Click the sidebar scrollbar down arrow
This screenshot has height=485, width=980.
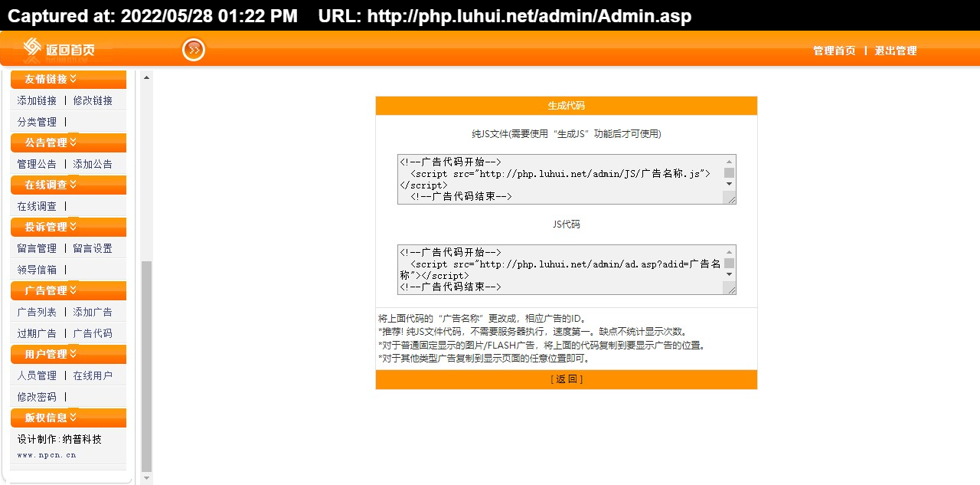point(147,479)
